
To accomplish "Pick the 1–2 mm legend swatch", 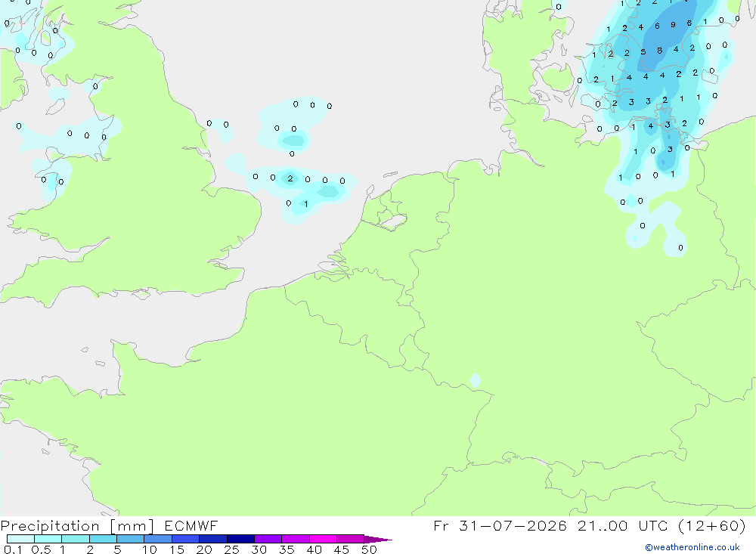I will (x=76, y=539).
